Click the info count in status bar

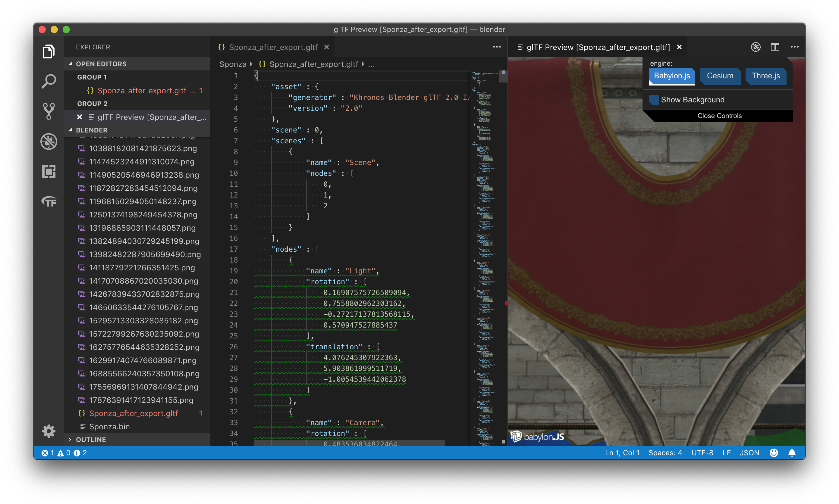80,453
